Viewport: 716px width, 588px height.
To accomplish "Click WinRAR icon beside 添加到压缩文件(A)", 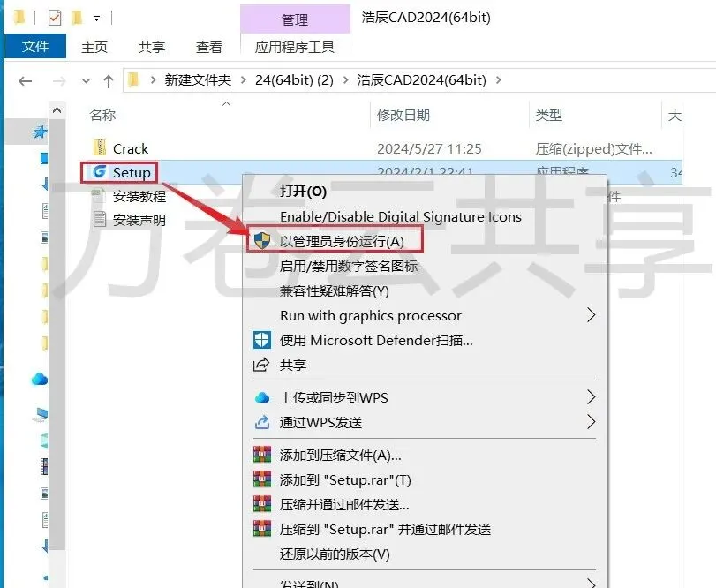I will coord(262,455).
